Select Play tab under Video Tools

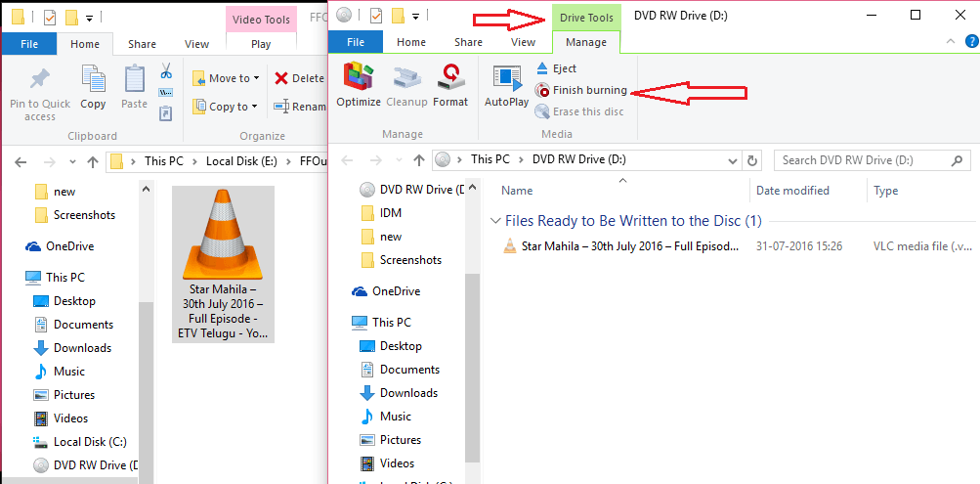(x=261, y=44)
